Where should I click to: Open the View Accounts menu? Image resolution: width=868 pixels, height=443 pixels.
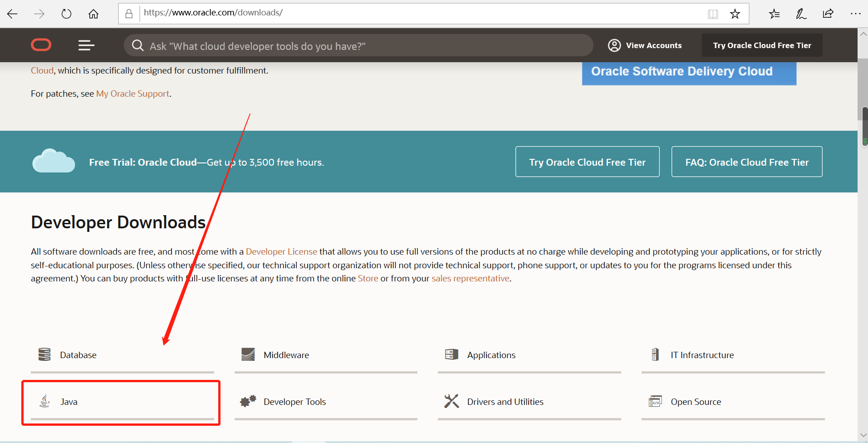645,45
